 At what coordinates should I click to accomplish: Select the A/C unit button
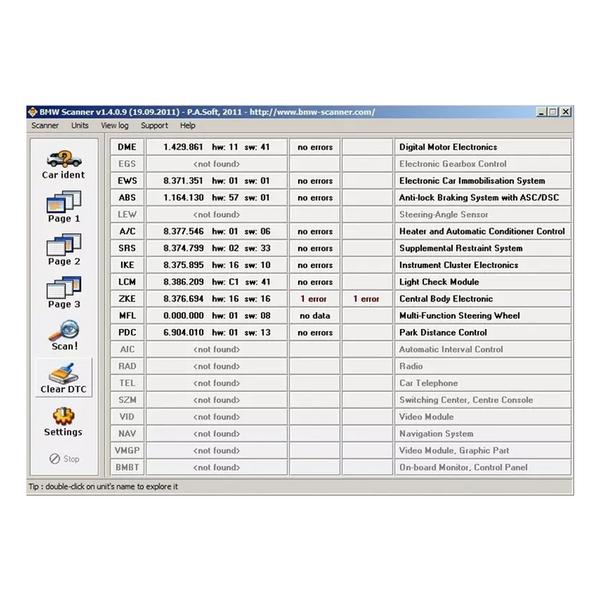(x=127, y=231)
